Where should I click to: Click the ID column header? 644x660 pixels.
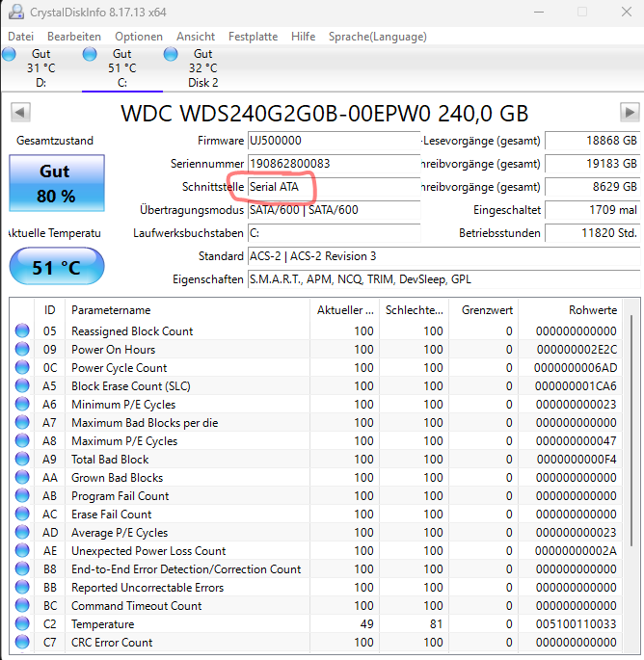point(50,310)
